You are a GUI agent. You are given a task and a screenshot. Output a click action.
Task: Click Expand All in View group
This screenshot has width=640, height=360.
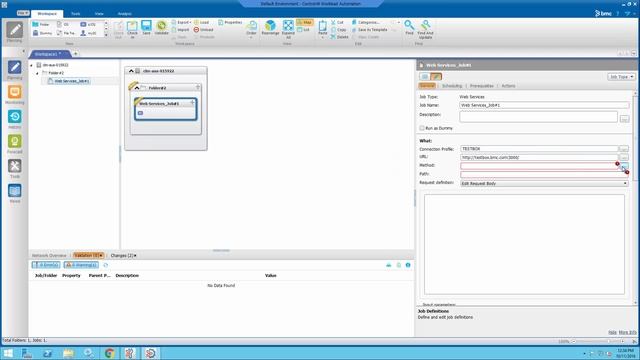288,29
